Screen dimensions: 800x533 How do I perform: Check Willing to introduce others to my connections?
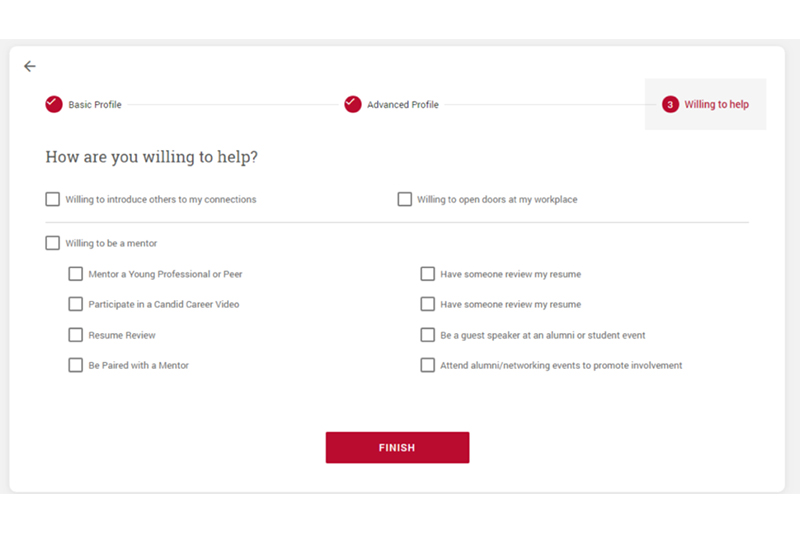point(53,199)
